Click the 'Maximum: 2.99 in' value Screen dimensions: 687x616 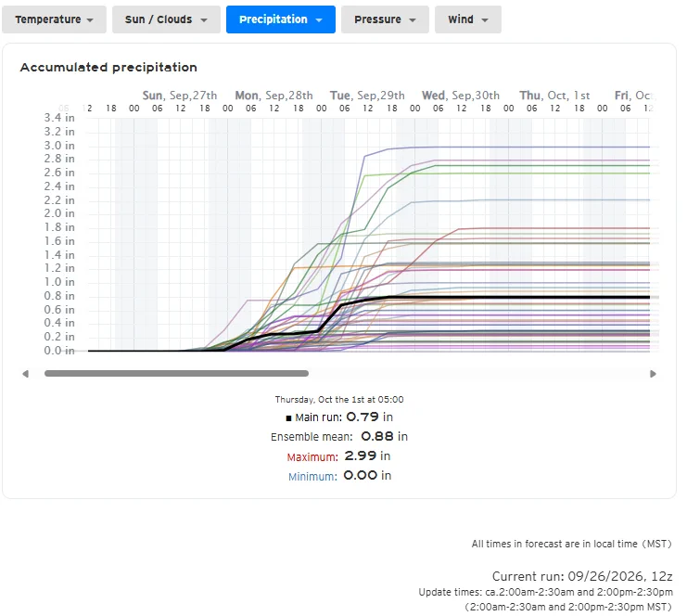pyautogui.click(x=338, y=456)
